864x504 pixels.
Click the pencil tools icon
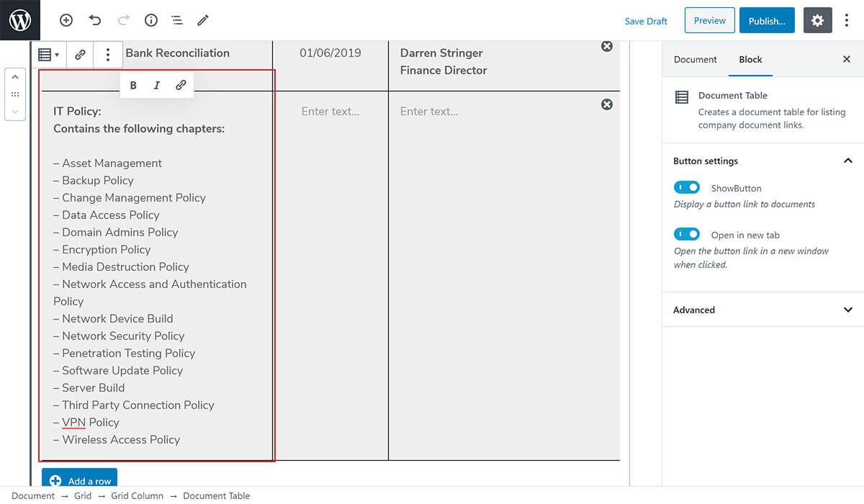coord(203,20)
